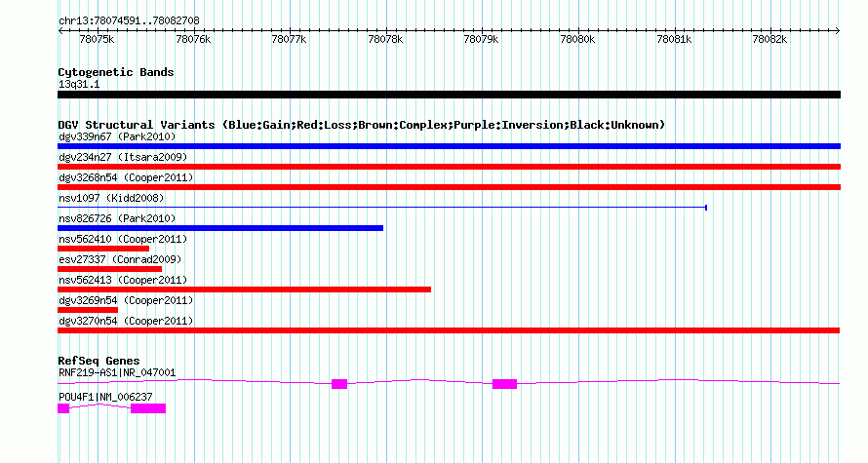
Task: Click the dgv3269n54 (Cooper2011) label
Action: point(126,300)
